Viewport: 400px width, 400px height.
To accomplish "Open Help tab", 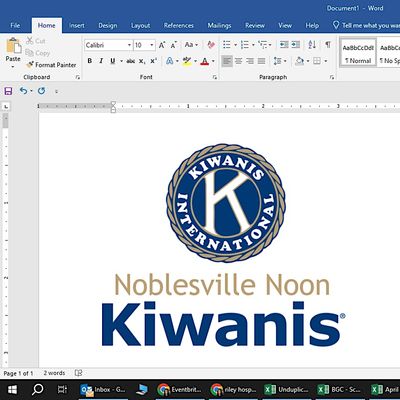I will (x=312, y=25).
